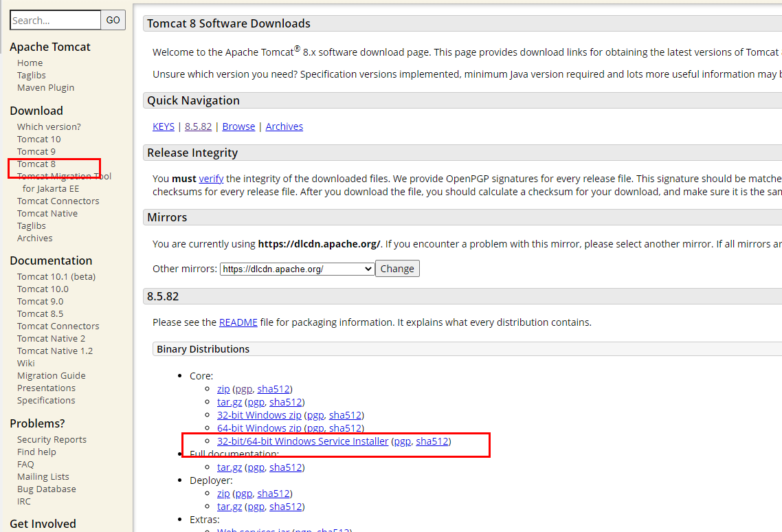Download the Core tar.gz distribution
Image resolution: width=782 pixels, height=532 pixels.
[230, 402]
